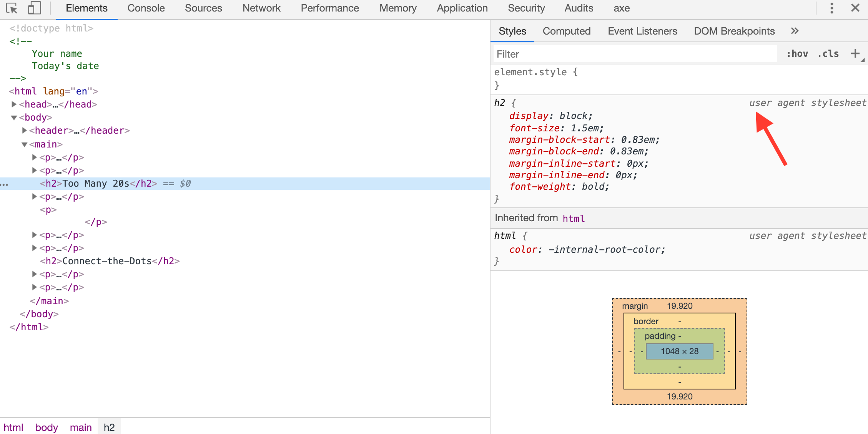The image size is (868, 434).
Task: Select the closing body tag
Action: [x=39, y=314]
